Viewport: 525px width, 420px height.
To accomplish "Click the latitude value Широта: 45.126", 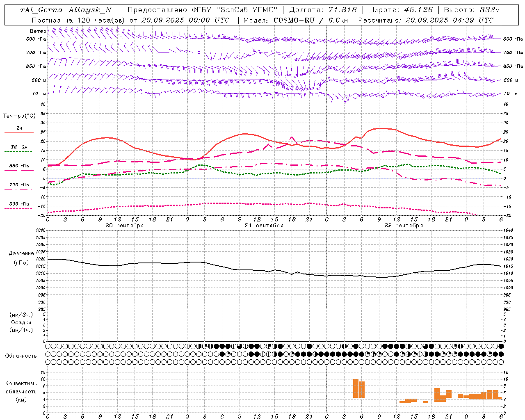I will [400, 10].
